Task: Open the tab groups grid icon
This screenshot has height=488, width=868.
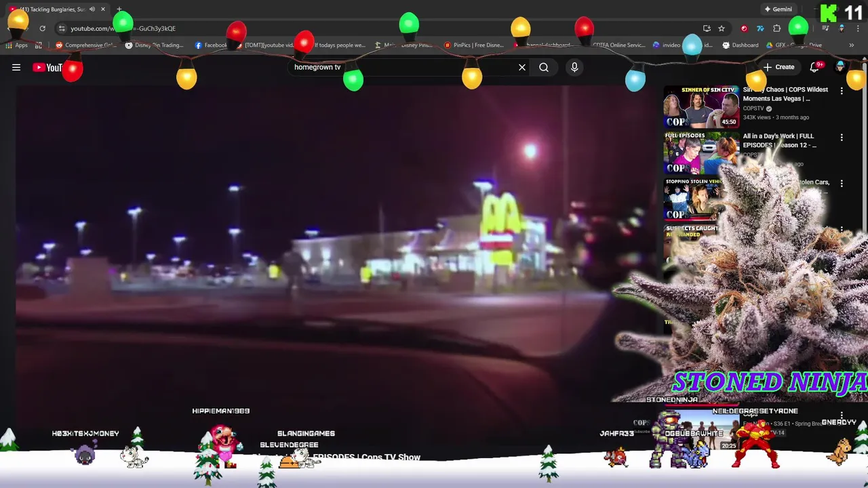Action: pyautogui.click(x=39, y=45)
